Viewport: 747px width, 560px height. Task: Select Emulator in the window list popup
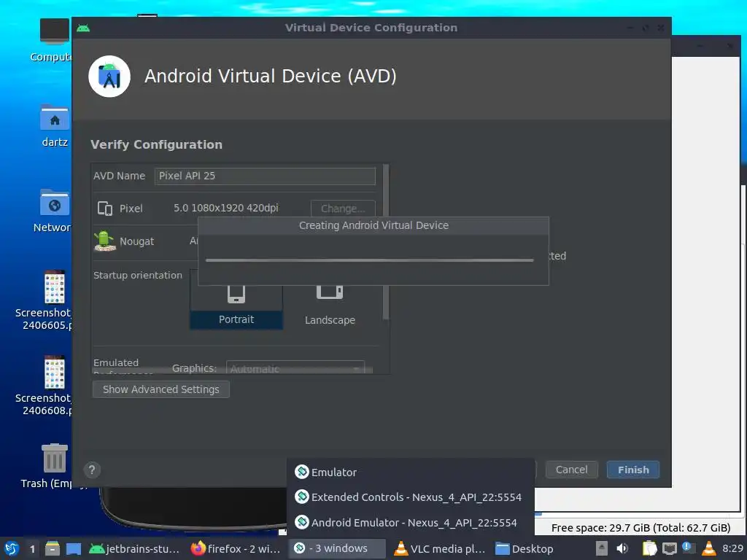(410, 472)
